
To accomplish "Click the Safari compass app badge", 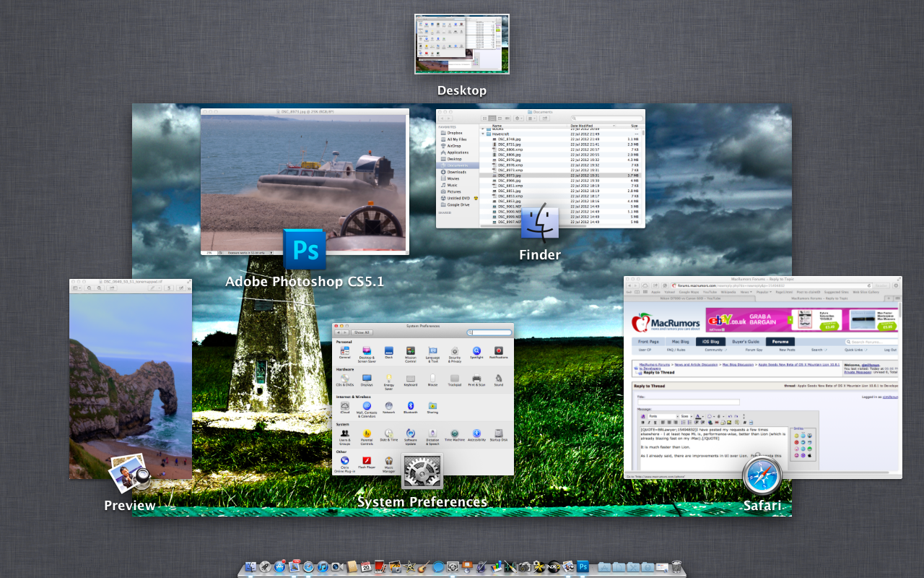I will click(x=762, y=477).
